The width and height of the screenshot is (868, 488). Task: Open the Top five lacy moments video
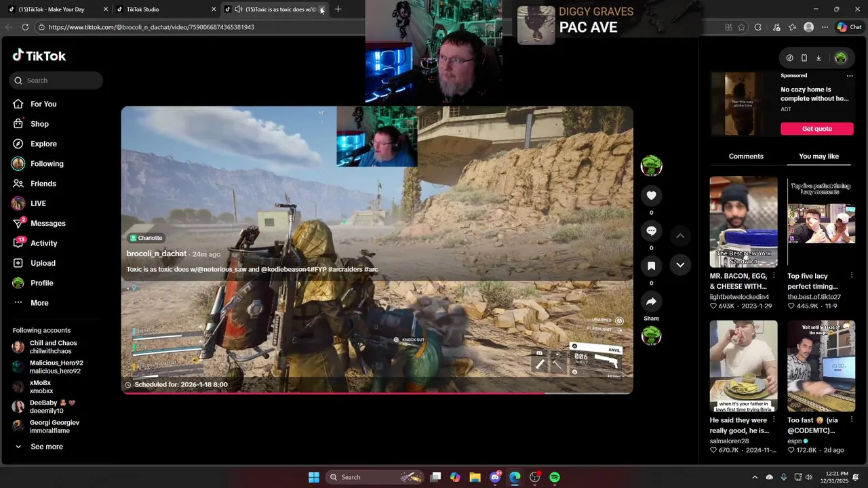[821, 222]
